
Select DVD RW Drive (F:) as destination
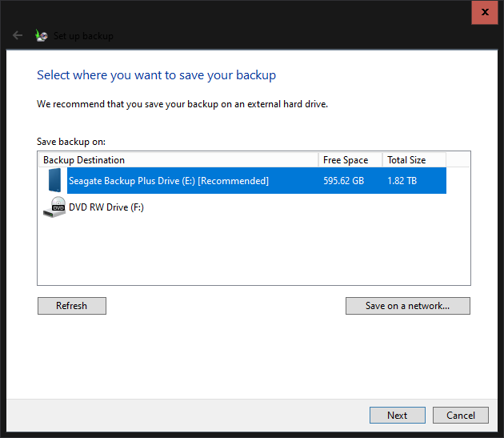click(106, 207)
